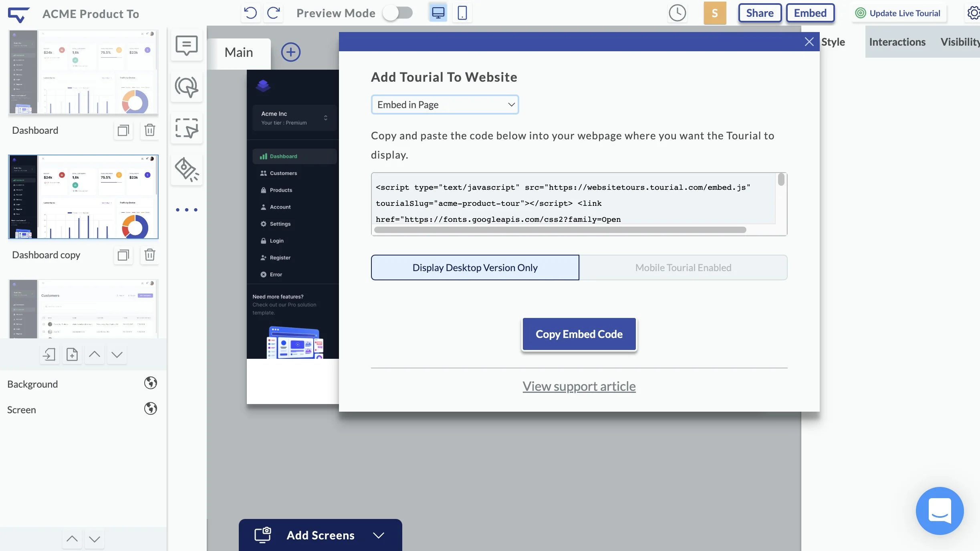This screenshot has height=551, width=980.
Task: Open version history clock icon
Action: 677,13
